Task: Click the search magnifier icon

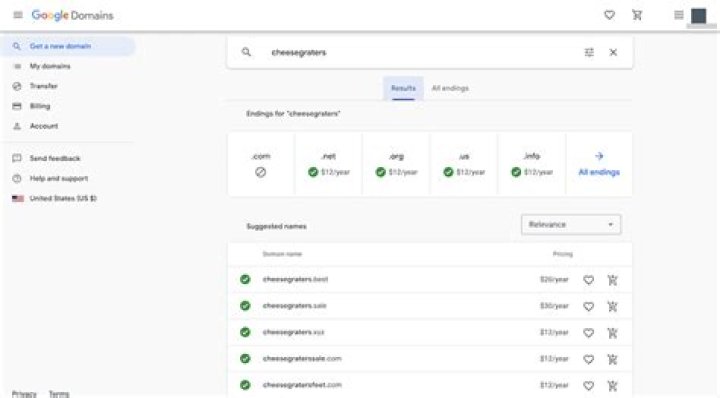Action: click(x=247, y=52)
